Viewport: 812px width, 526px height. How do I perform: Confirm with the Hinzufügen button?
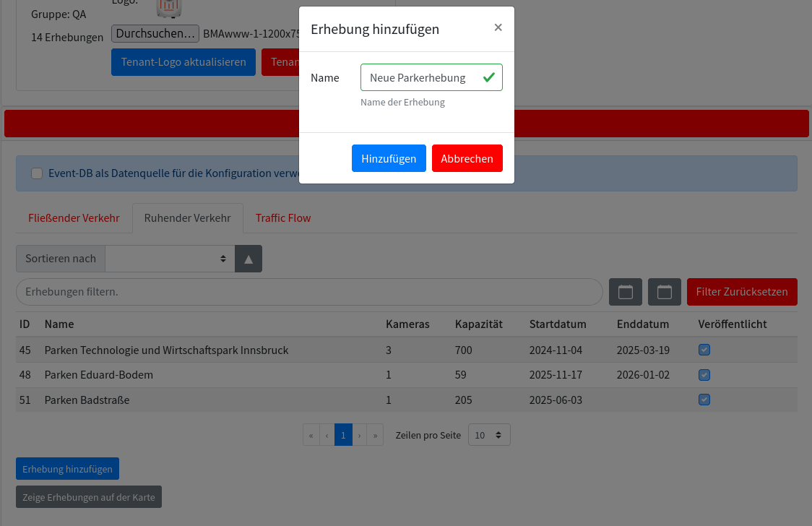tap(389, 158)
